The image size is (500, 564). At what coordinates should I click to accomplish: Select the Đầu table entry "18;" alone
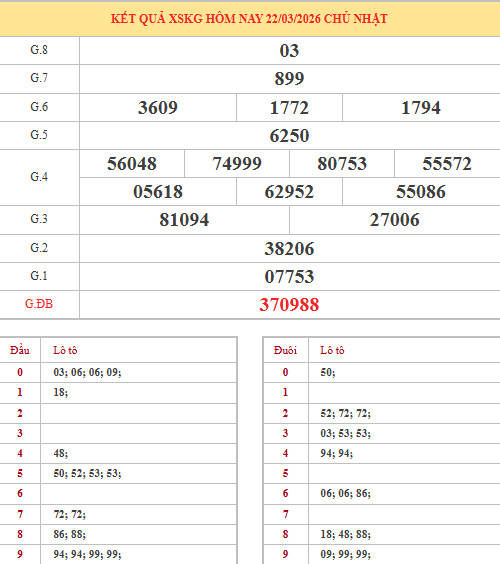pyautogui.click(x=60, y=392)
